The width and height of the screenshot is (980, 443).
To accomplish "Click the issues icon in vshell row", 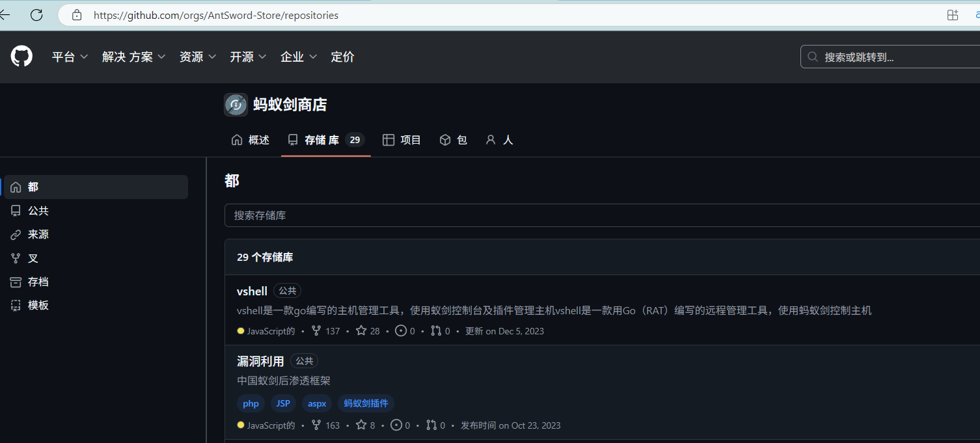I will 401,330.
